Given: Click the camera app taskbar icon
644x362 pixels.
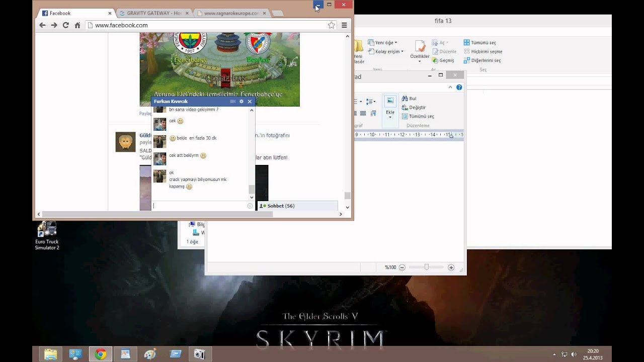Looking at the screenshot, I should coord(200,354).
